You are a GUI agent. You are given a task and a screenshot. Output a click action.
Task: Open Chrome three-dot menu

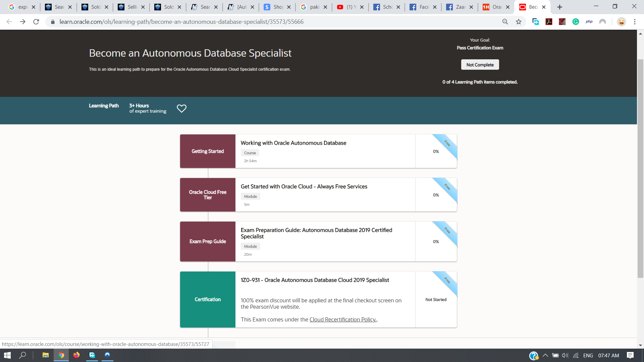click(x=635, y=22)
